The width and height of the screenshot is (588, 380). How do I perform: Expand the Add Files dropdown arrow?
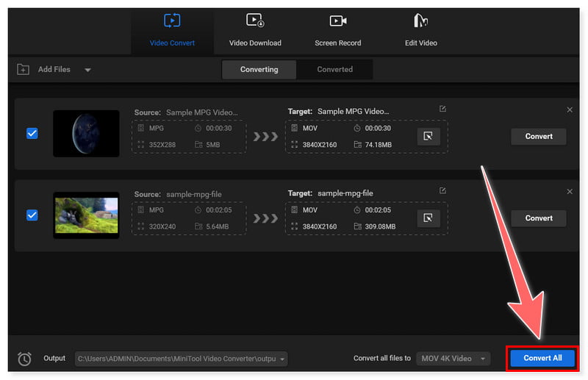tap(87, 70)
